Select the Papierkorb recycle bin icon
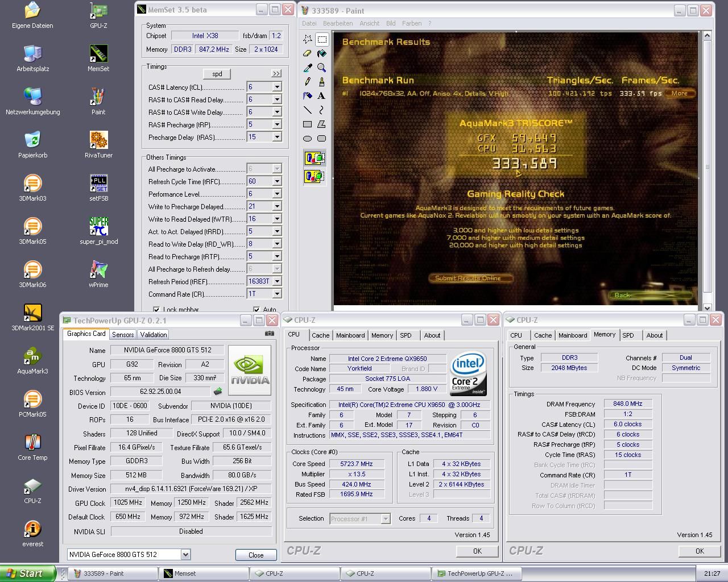This screenshot has width=728, height=582. tap(32, 144)
